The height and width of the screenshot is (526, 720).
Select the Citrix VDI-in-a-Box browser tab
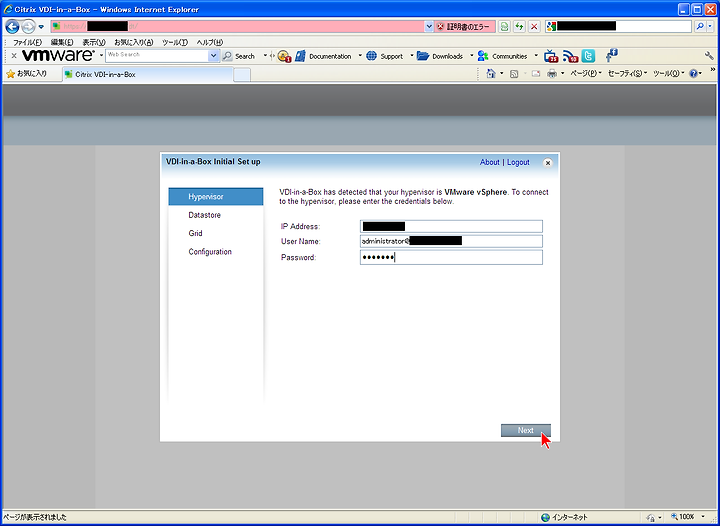click(x=148, y=74)
